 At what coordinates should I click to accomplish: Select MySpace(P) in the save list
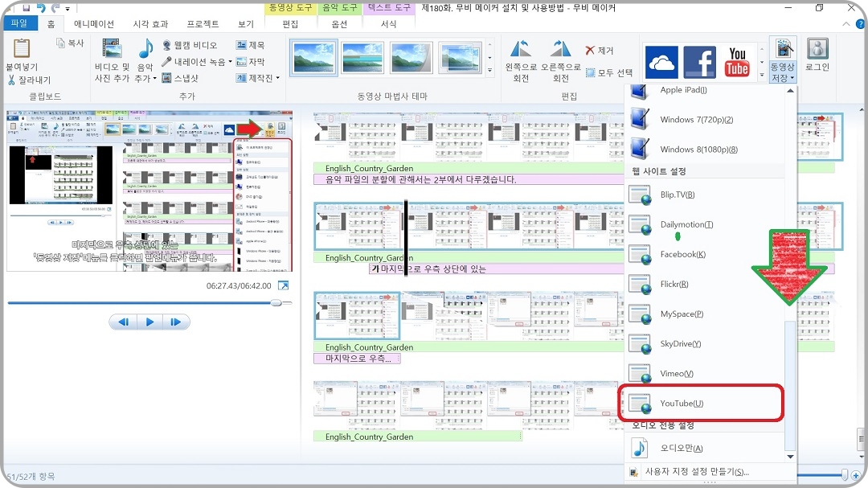[x=704, y=314]
